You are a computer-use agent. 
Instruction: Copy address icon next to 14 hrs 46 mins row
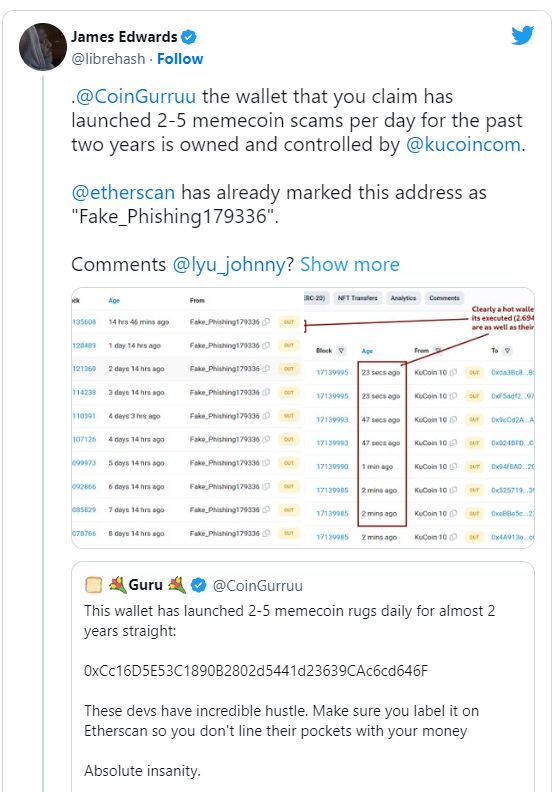point(267,322)
